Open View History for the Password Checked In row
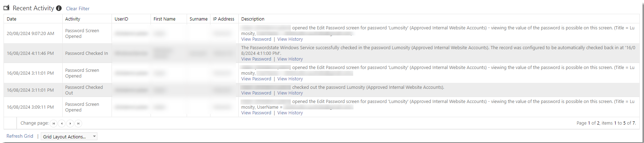The image size is (644, 143). pos(290,59)
